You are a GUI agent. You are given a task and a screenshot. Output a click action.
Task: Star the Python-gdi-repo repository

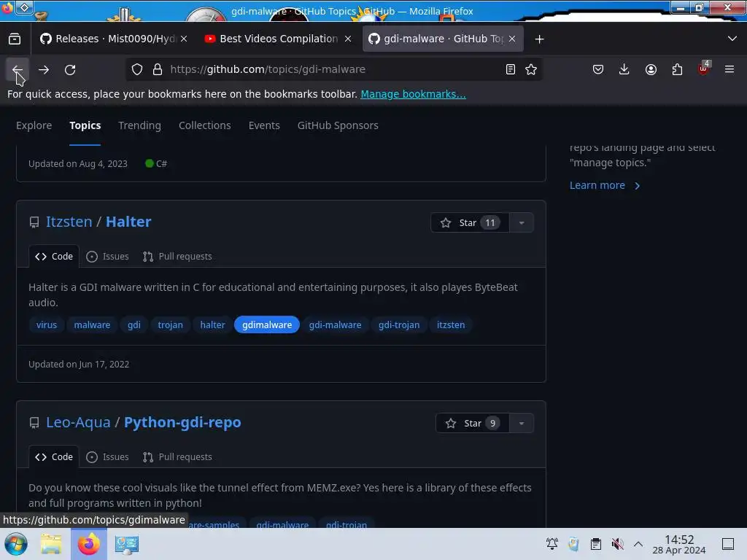pyautogui.click(x=472, y=424)
